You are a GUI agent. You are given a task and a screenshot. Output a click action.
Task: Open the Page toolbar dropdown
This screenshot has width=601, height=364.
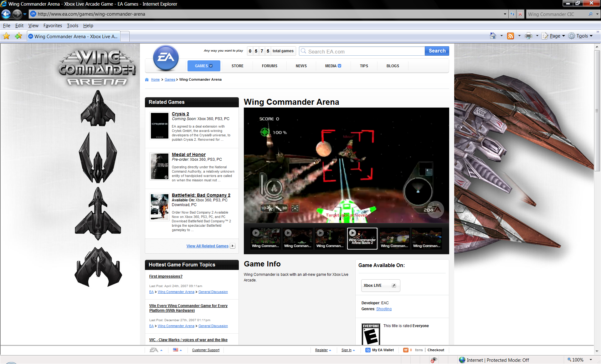tap(555, 36)
